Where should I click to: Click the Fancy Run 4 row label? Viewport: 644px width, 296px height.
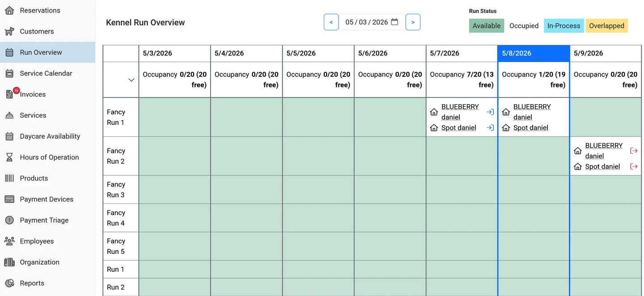pos(121,218)
